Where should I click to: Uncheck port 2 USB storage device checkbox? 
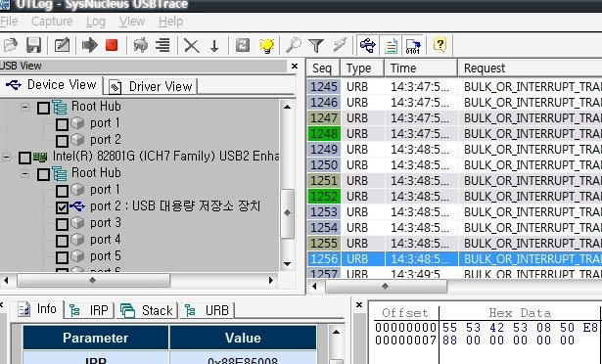(62, 207)
